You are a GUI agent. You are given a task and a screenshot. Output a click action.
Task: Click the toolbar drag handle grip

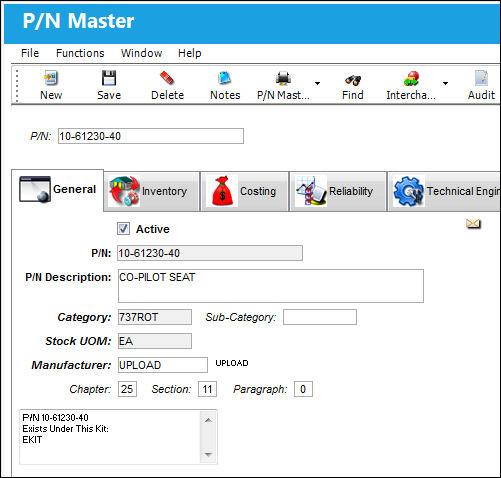(x=17, y=85)
